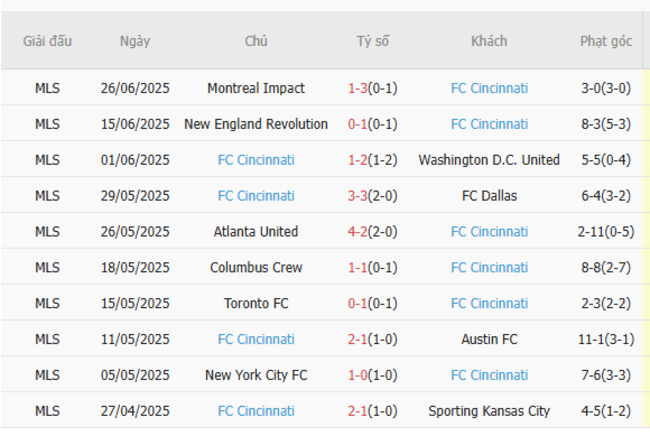Select FC Dallas away team
The height and width of the screenshot is (436, 650).
click(x=489, y=196)
